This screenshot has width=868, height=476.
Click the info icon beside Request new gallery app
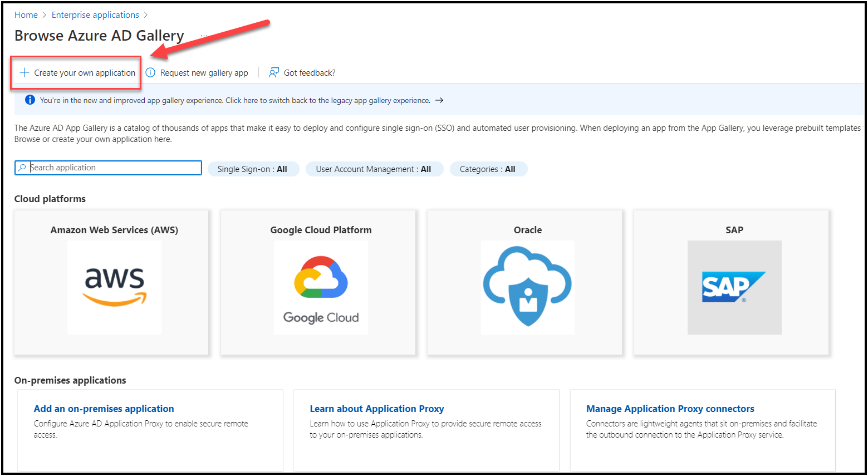coord(150,73)
